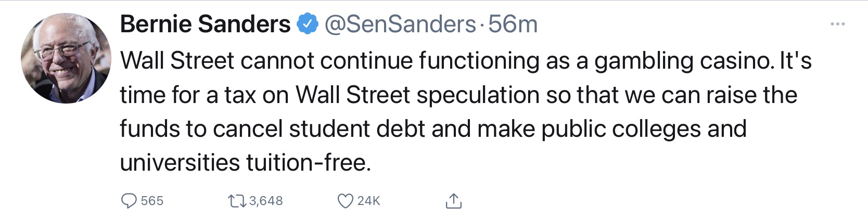Click the phrase "public colleges"
Screen dimensions: 868x218
pyautogui.click(x=621, y=129)
